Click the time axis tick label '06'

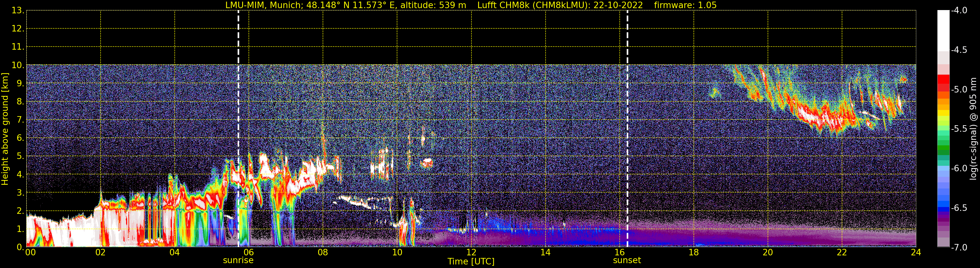249,252
